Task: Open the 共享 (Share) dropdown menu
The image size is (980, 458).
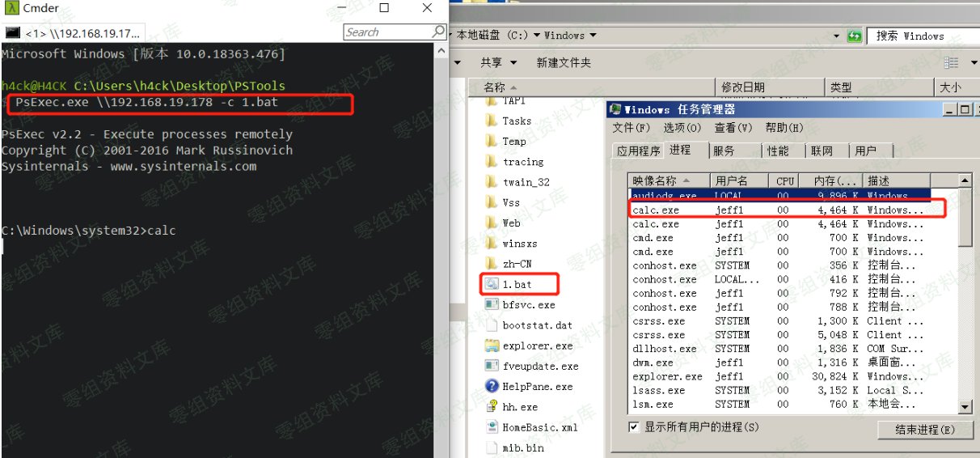Action: (495, 62)
